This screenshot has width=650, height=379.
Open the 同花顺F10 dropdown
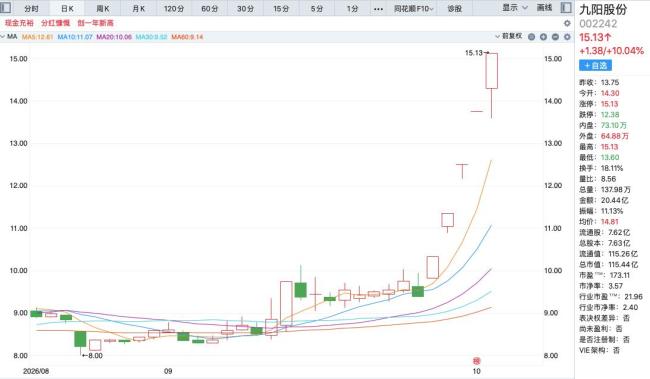(x=414, y=8)
